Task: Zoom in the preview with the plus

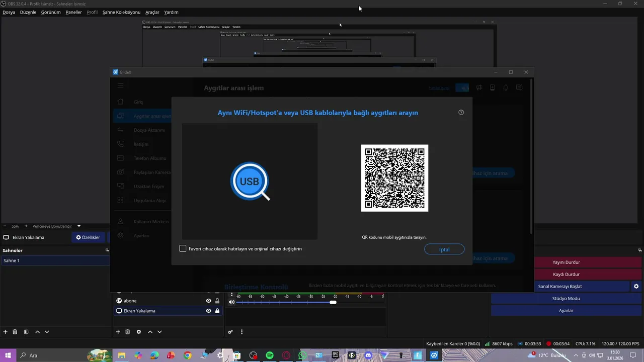Action: pyautogui.click(x=26, y=226)
